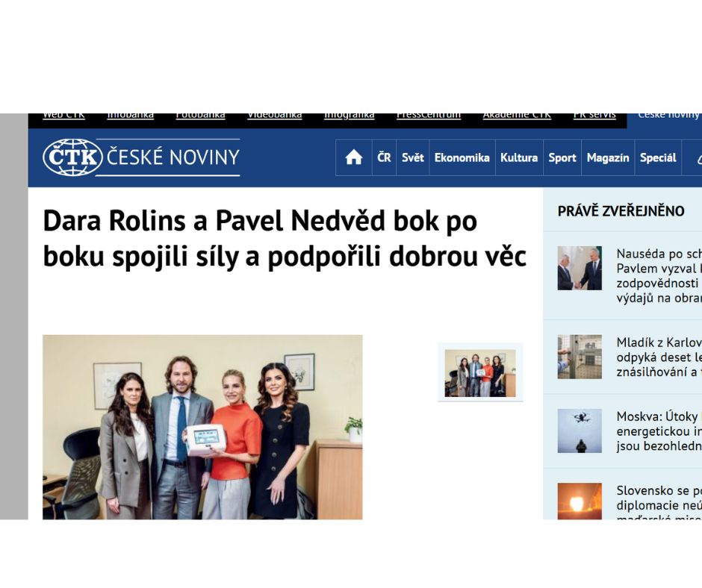
Task: Click the large main article photo
Action: (202, 426)
